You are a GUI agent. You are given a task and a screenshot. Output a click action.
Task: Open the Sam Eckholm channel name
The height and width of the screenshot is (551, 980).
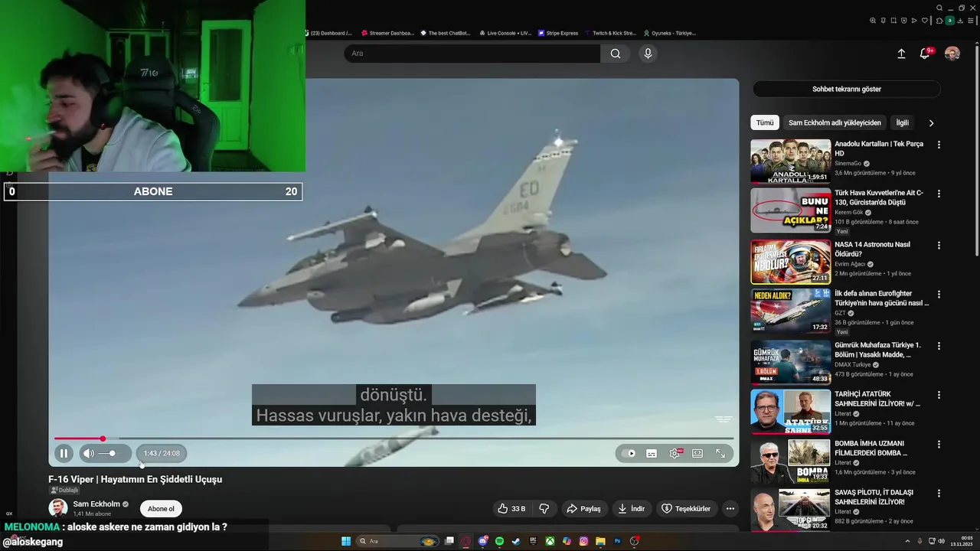click(x=96, y=504)
